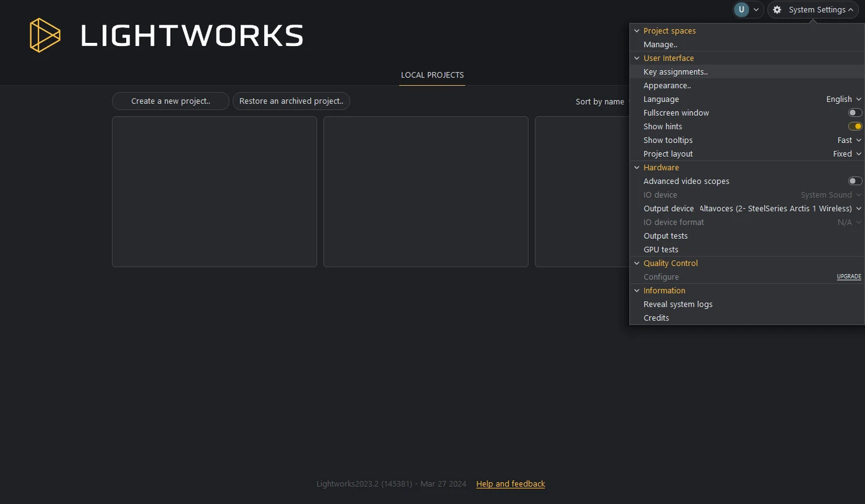Screen dimensions: 865x504
Task: Collapse the Information section
Action: coord(637,291)
